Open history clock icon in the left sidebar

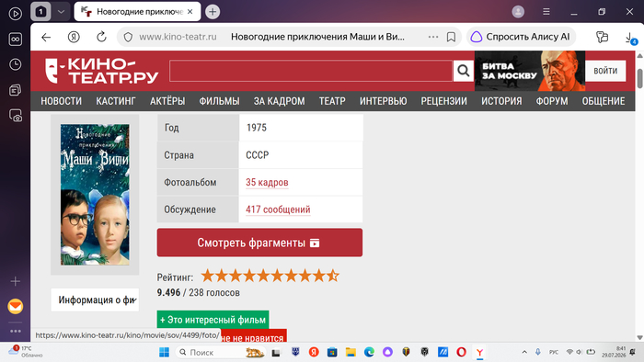pos(16,64)
